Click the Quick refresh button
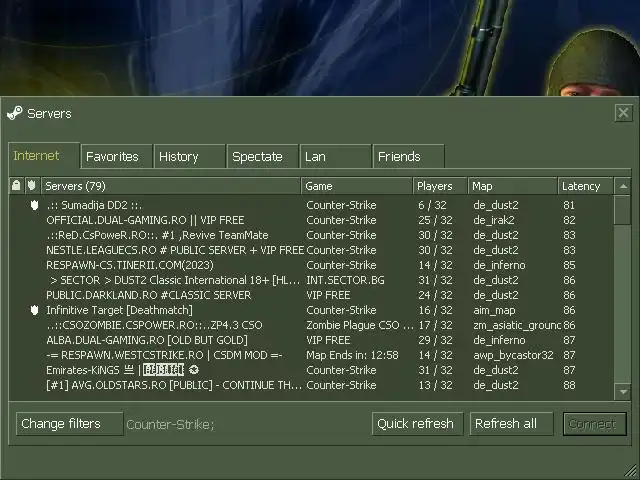The image size is (640, 480). 418,424
